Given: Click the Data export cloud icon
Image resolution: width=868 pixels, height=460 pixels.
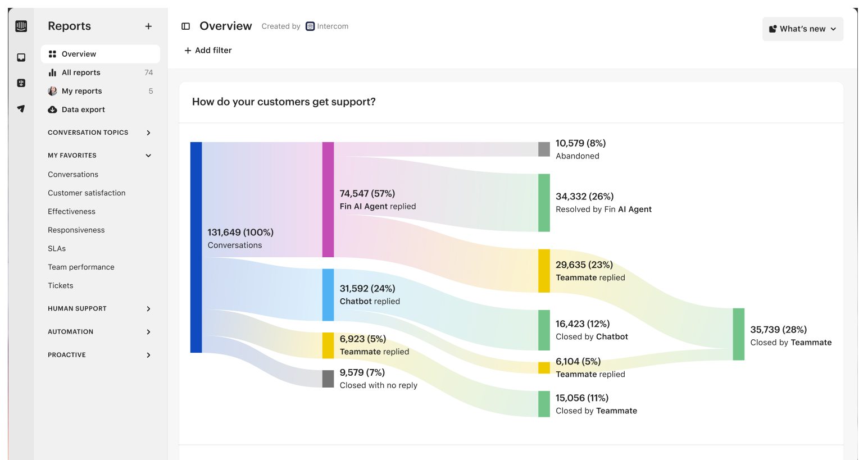Looking at the screenshot, I should tap(52, 110).
